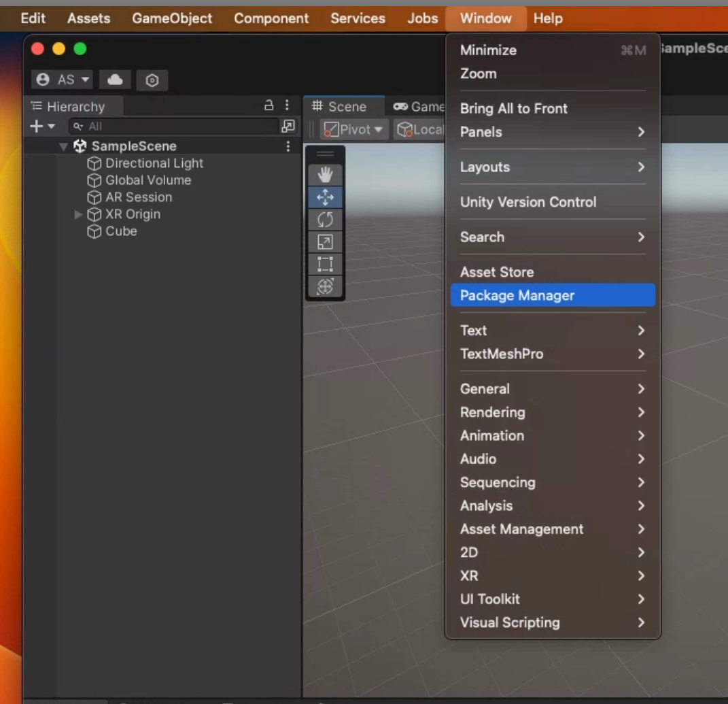Viewport: 728px width, 704px height.
Task: Expand the XR submenu
Action: 553,575
